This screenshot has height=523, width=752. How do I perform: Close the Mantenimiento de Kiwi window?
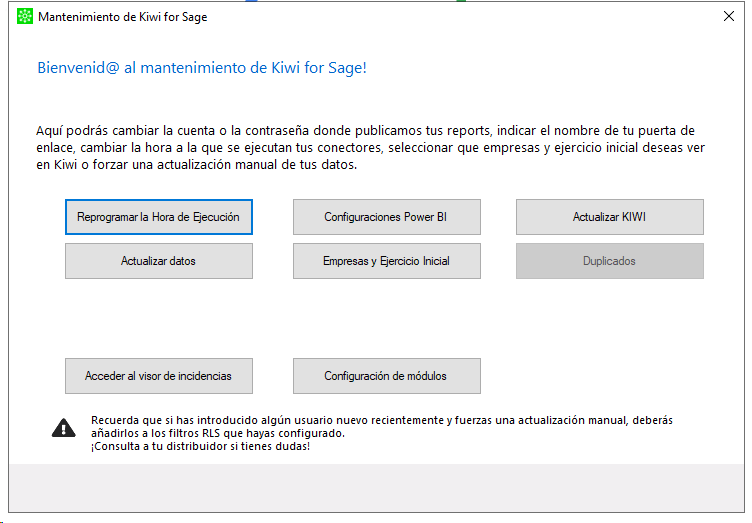(x=728, y=16)
